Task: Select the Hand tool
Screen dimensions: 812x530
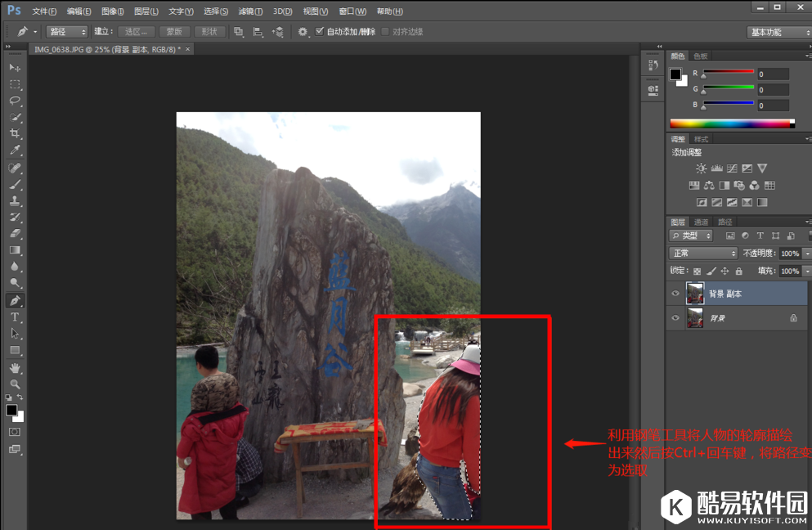Action: (x=15, y=367)
